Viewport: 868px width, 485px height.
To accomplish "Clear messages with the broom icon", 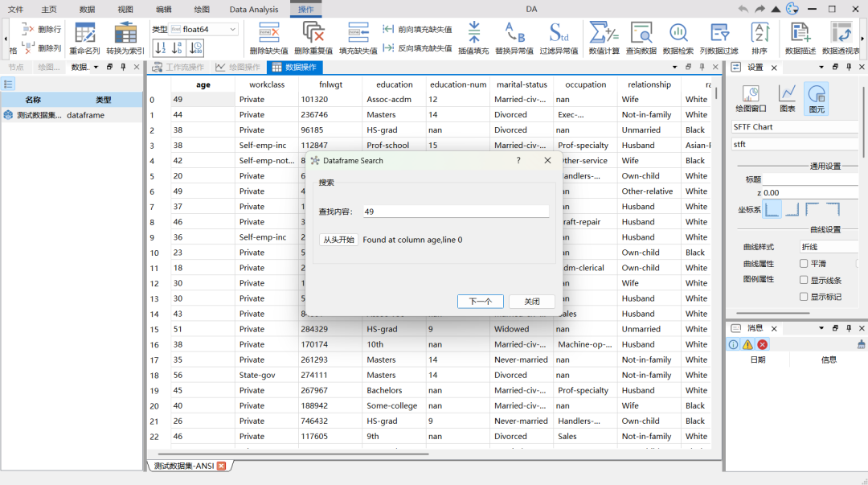I will click(862, 345).
